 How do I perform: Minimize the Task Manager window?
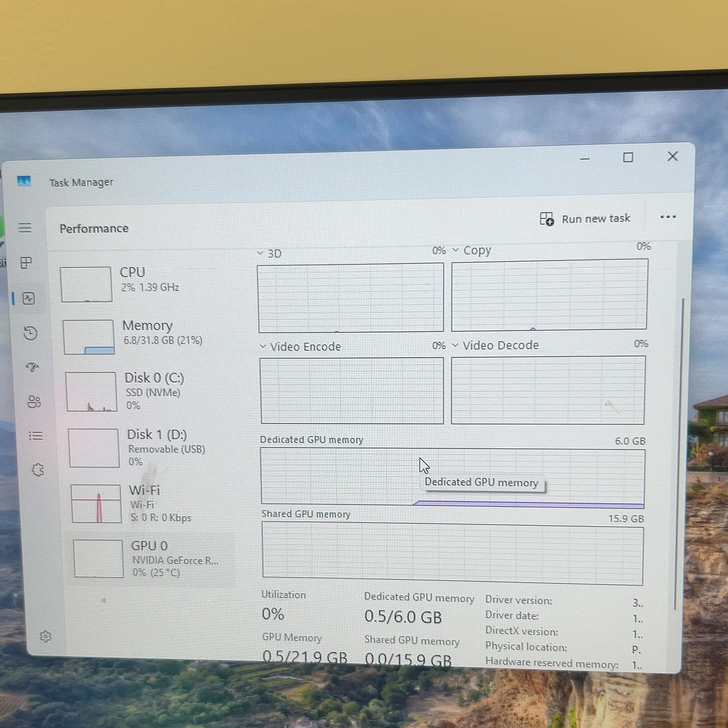click(585, 159)
